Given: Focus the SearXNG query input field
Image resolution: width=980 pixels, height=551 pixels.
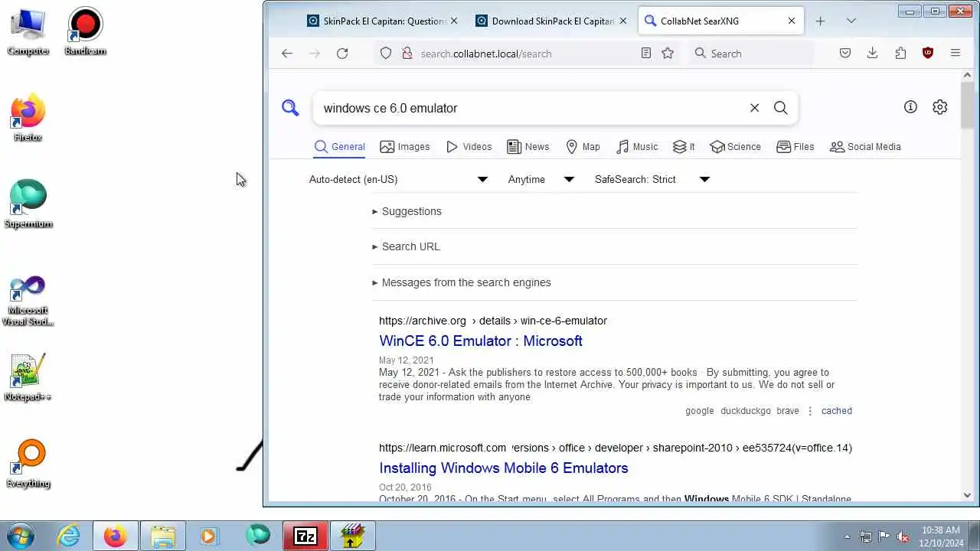Looking at the screenshot, I should tap(532, 108).
